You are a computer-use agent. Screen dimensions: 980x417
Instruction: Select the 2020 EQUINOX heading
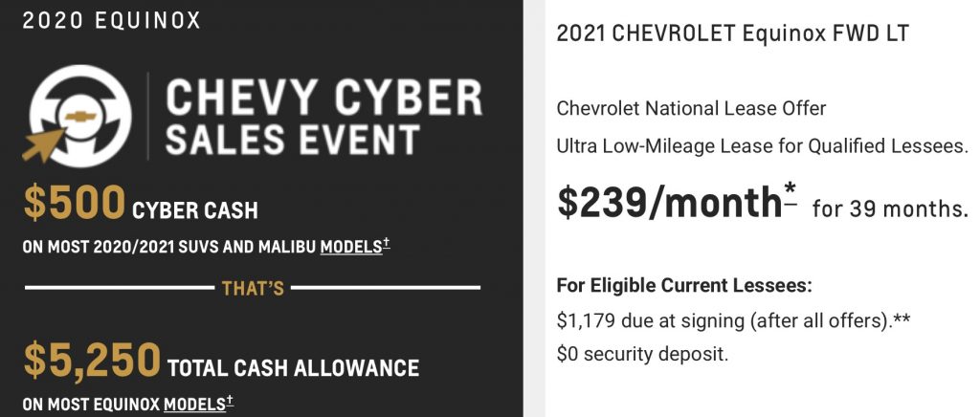(111, 21)
